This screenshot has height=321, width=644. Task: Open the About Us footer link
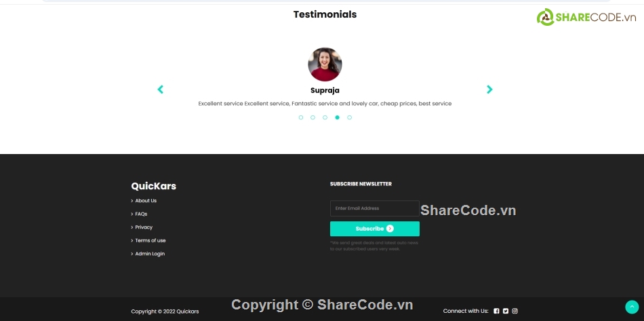[145, 201]
